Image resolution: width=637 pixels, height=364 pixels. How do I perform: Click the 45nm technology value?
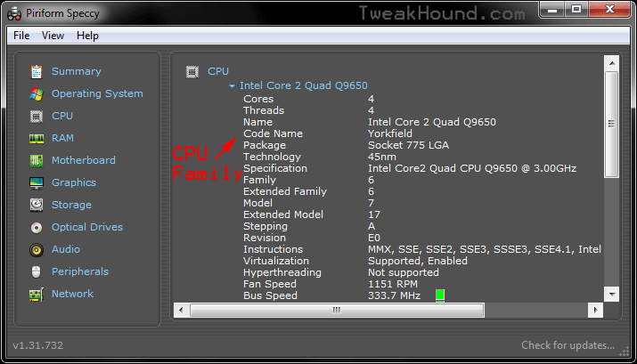tap(382, 157)
